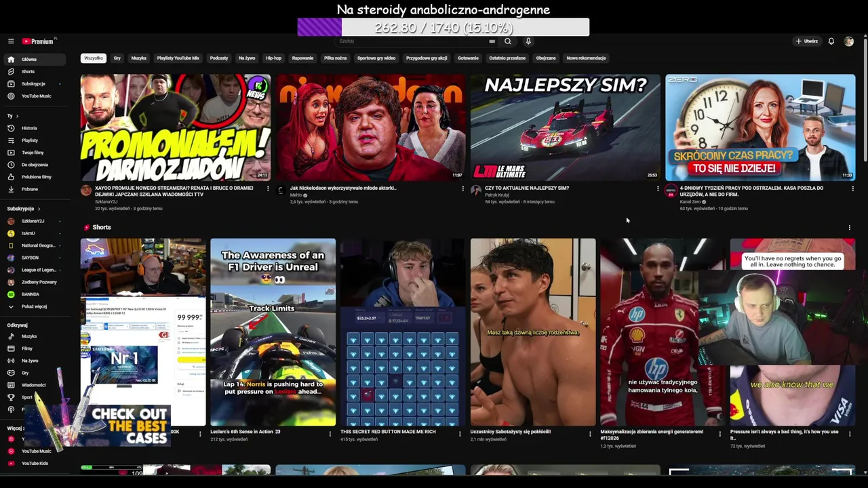This screenshot has height=488, width=868.
Task: Open the on-screen keyboard icon in search
Action: [x=492, y=41]
